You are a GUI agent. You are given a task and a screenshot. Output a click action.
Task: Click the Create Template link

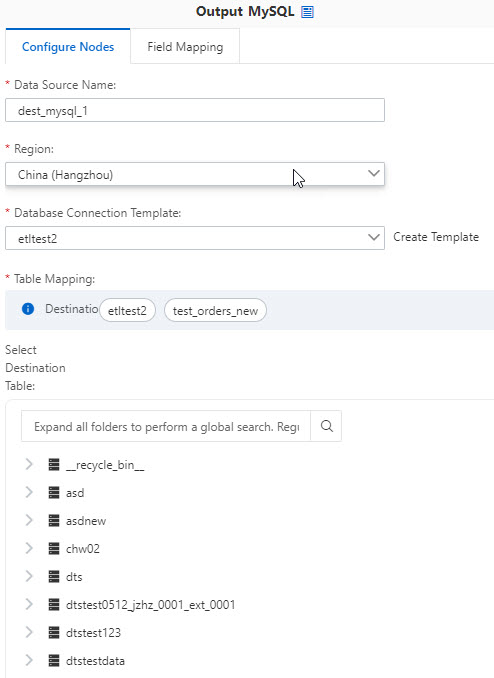point(436,237)
